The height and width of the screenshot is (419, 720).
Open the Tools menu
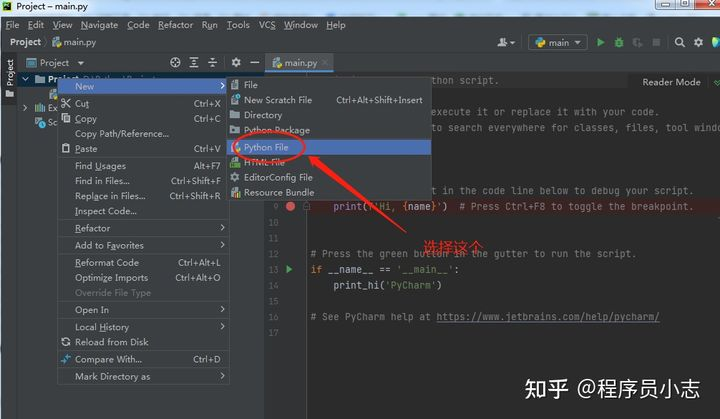pos(238,25)
